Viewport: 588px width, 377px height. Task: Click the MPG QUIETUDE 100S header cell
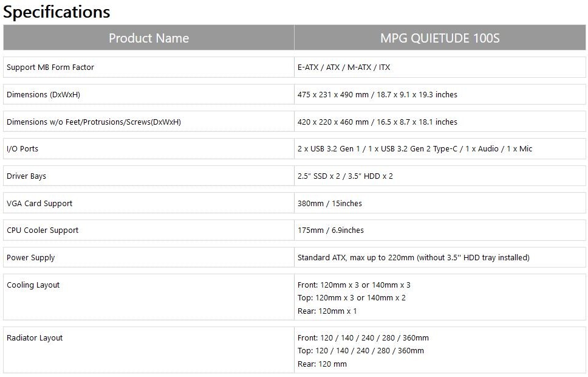440,38
